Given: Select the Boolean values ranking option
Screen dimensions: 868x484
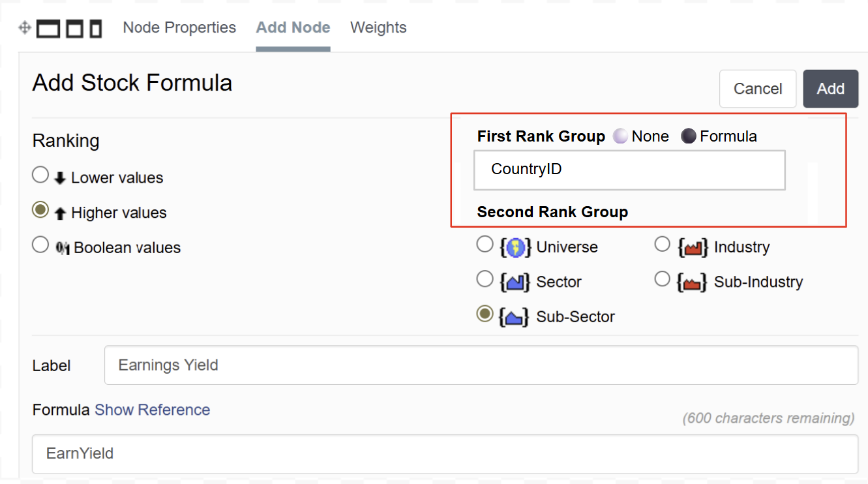Looking at the screenshot, I should 40,245.
